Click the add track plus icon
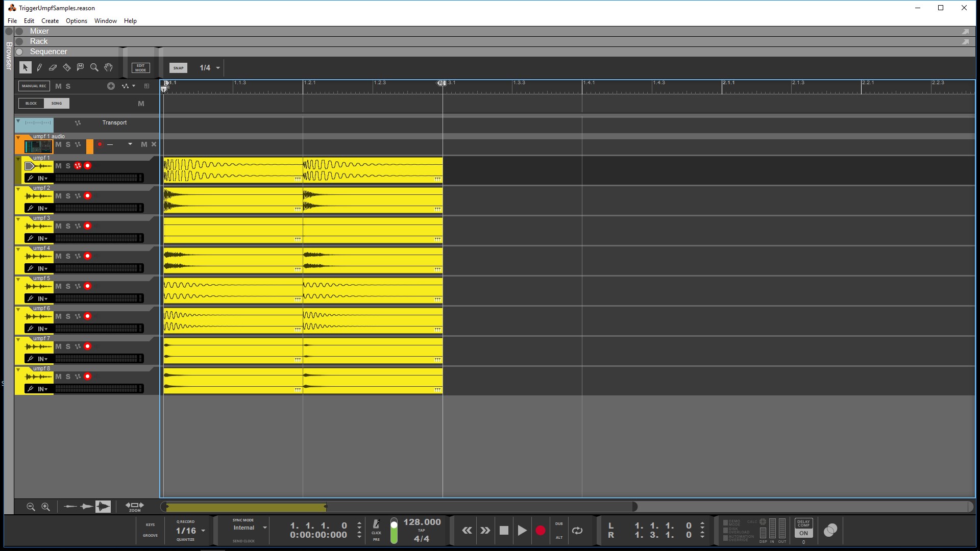 tap(111, 86)
